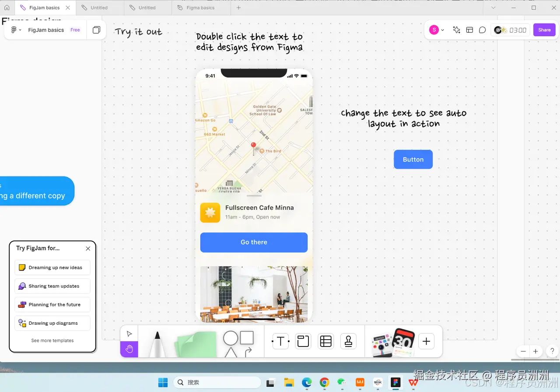Click the Share button
This screenshot has height=392, width=560.
[x=544, y=30]
